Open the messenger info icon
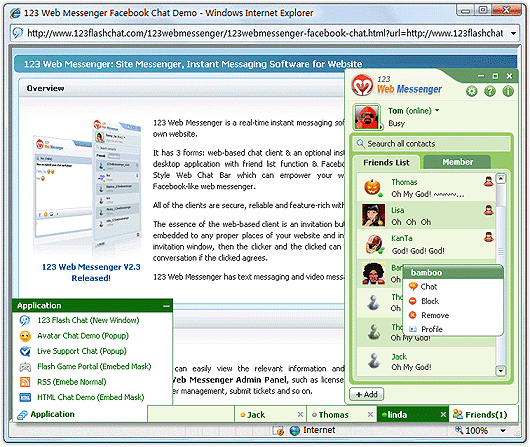 click(x=508, y=91)
